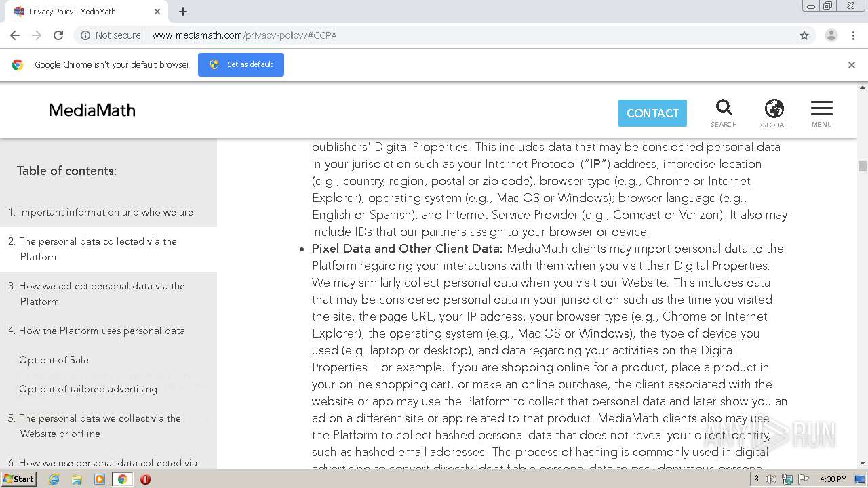Click the browser back arrow
Screen dimensions: 868x488
[x=15, y=35]
